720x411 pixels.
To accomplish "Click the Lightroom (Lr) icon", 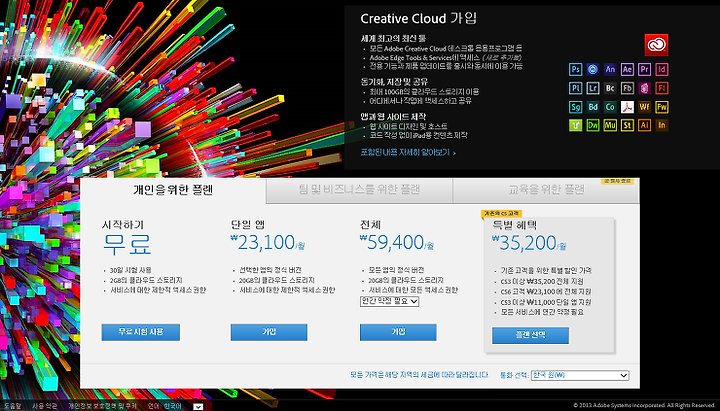I will (593, 88).
